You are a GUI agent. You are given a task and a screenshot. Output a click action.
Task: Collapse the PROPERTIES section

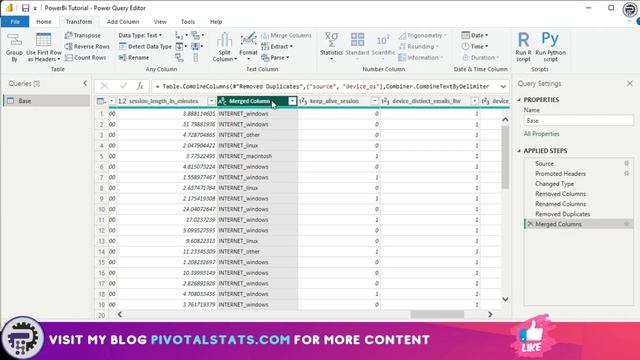pyautogui.click(x=519, y=100)
